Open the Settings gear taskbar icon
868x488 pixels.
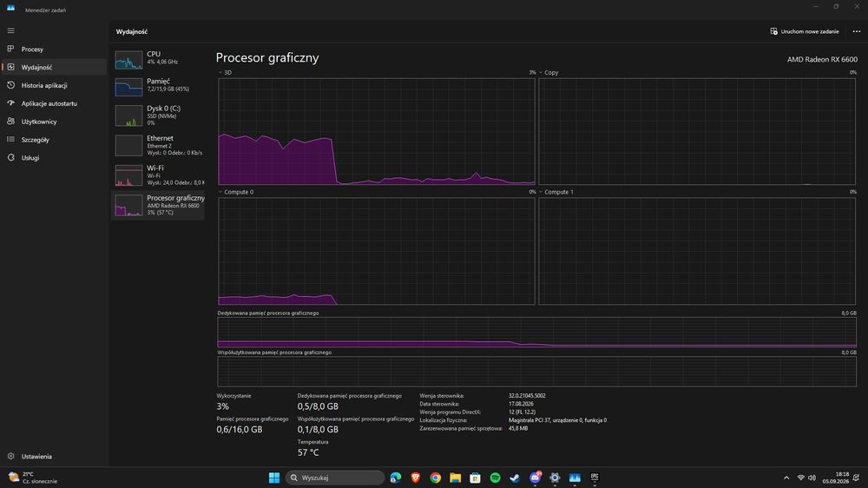coord(555,478)
